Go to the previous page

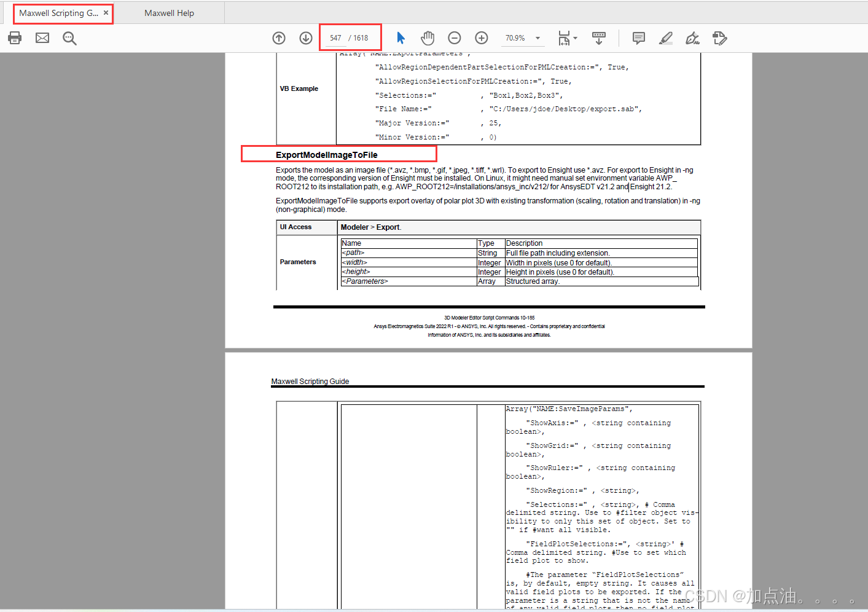click(278, 38)
